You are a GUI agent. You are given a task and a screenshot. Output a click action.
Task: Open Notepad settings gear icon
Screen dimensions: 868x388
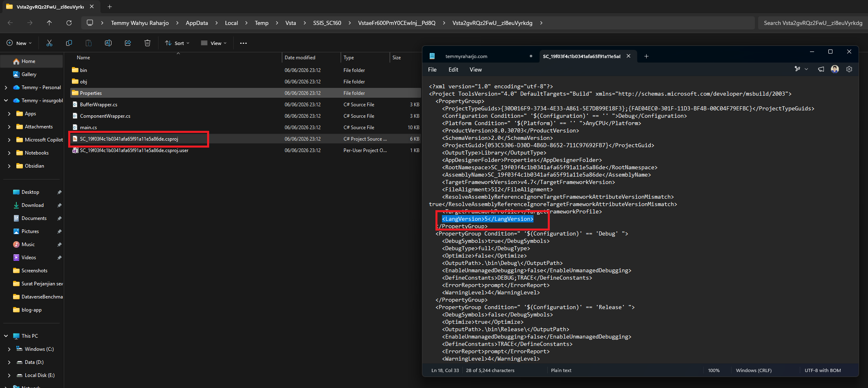849,69
